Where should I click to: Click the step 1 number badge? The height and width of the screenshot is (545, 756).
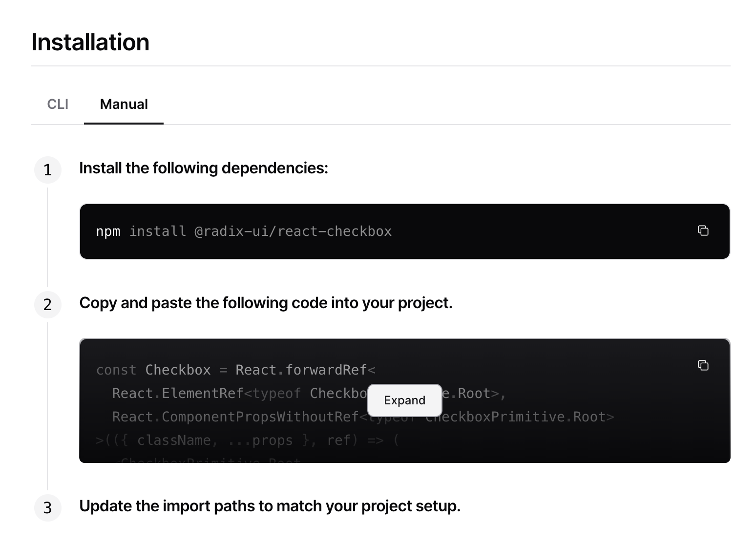[47, 170]
